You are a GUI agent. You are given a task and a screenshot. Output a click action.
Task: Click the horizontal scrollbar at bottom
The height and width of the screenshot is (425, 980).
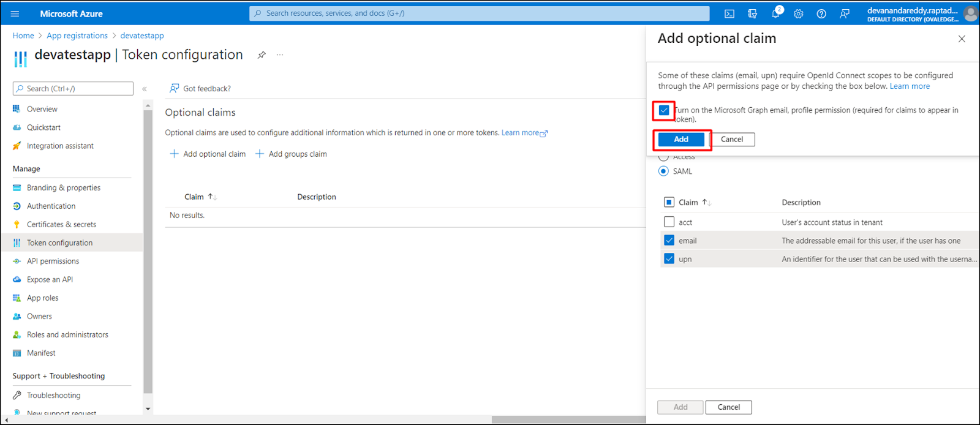pyautogui.click(x=568, y=419)
